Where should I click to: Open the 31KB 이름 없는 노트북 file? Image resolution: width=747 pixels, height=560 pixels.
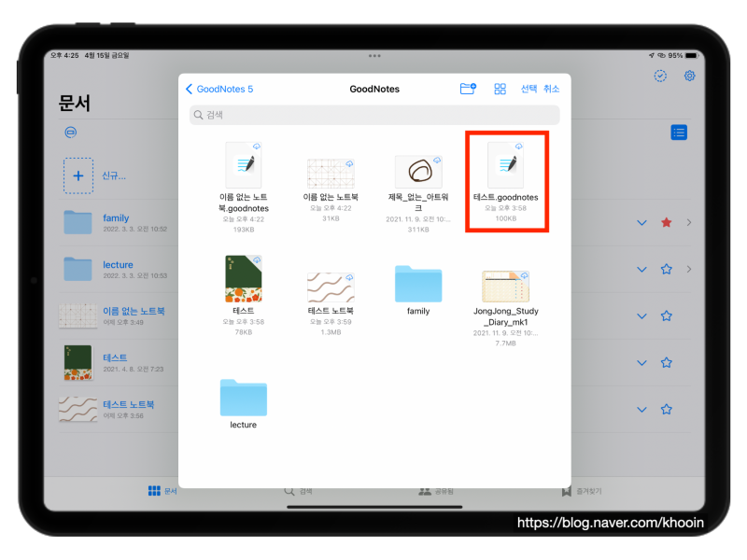click(331, 190)
